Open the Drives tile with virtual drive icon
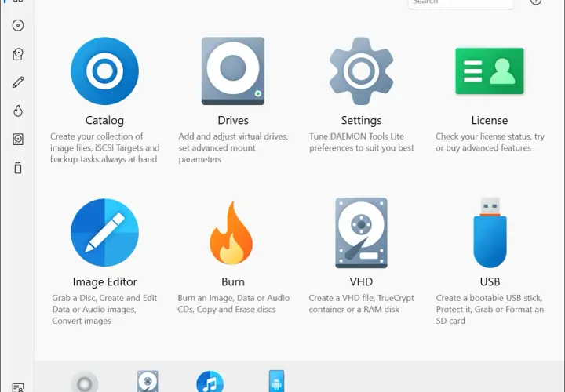The width and height of the screenshot is (565, 392). (233, 71)
